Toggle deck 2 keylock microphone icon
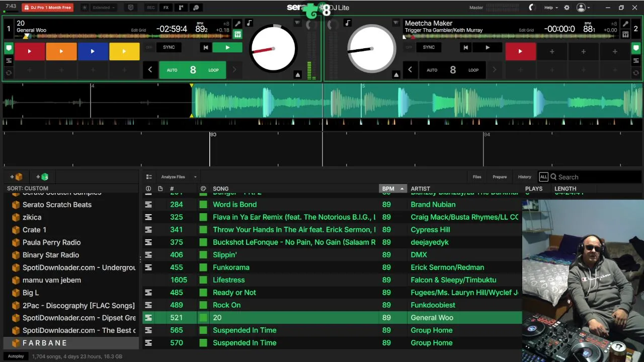The height and width of the screenshot is (362, 644). (x=625, y=24)
